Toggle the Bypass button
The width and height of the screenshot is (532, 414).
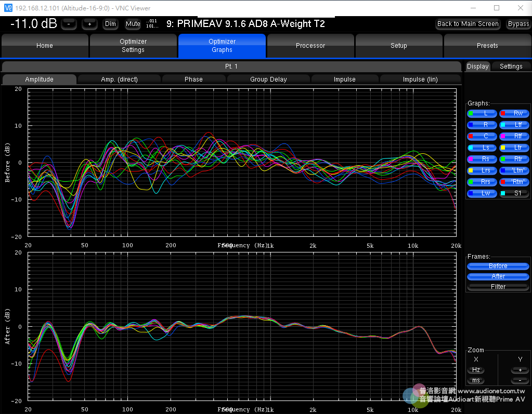coord(518,24)
